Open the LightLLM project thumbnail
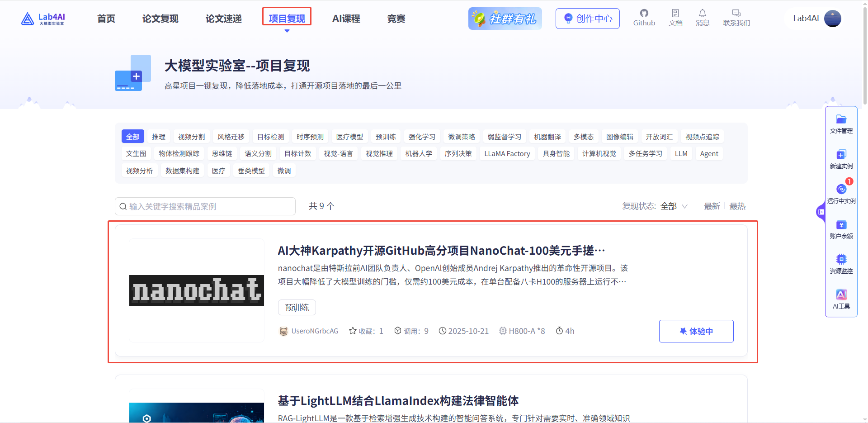The image size is (868, 423). (x=197, y=406)
